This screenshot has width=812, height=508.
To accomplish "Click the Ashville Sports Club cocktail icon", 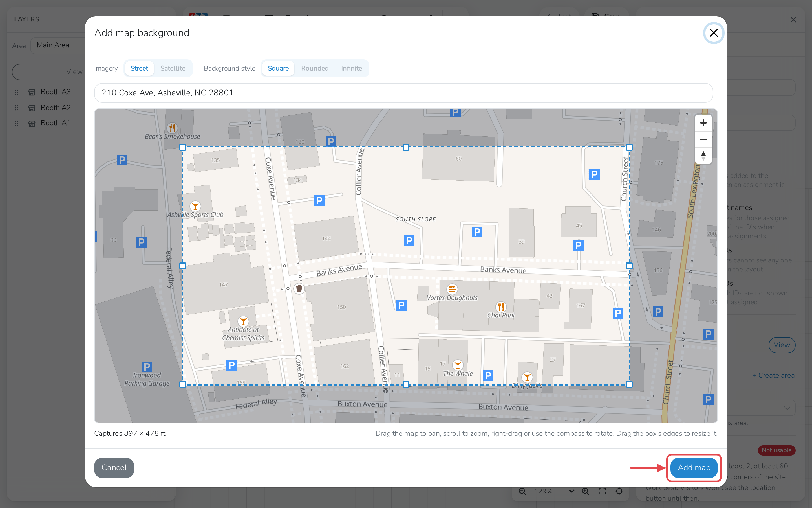I will 195,206.
